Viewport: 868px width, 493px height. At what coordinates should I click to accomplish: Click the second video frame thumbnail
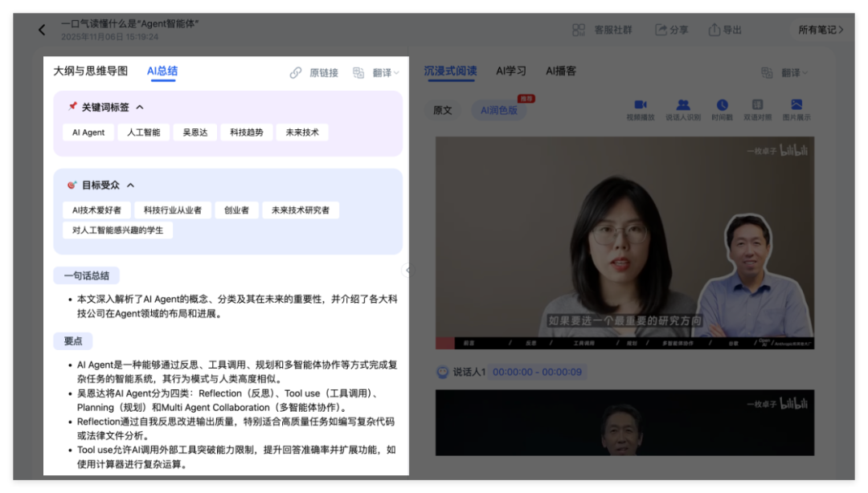[x=624, y=422]
